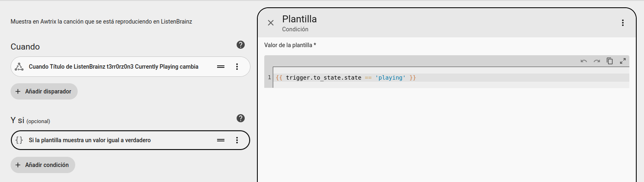Redo the template editor change
Viewport: 644px width, 182px height.
click(597, 61)
